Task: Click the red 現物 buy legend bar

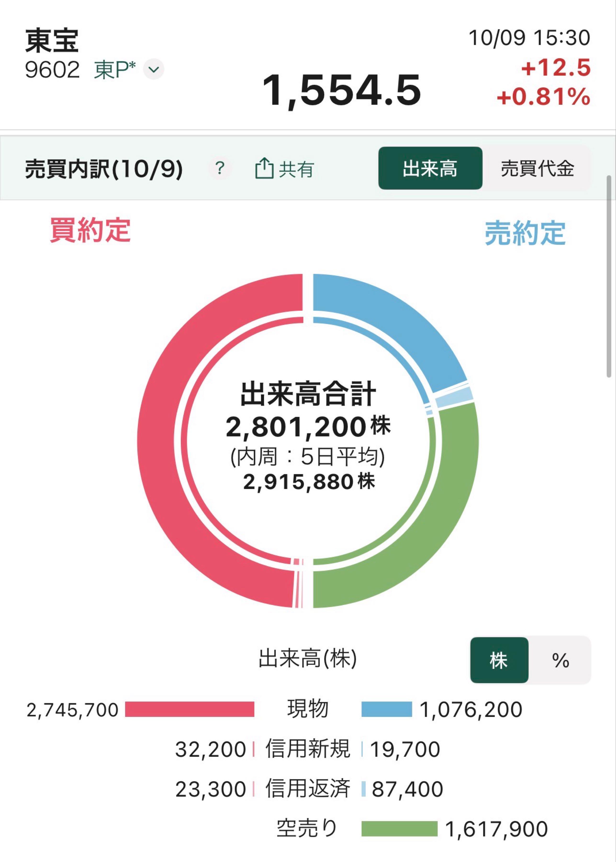Action: click(x=190, y=709)
